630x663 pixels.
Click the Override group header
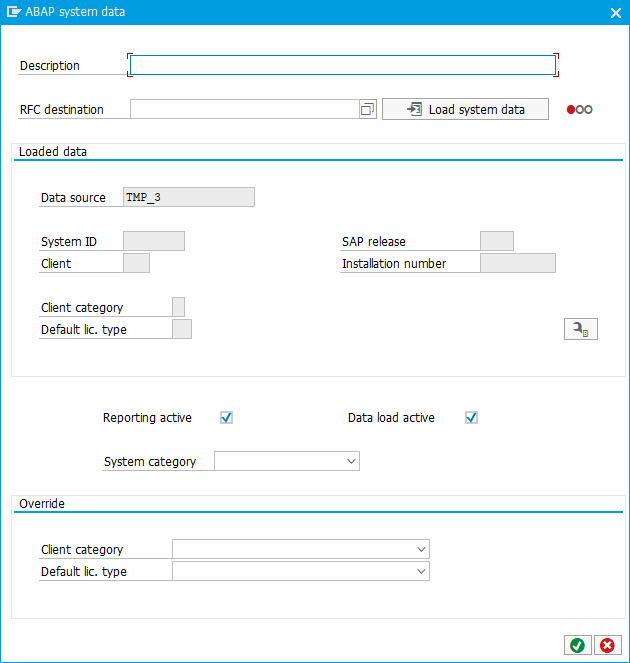click(x=42, y=504)
